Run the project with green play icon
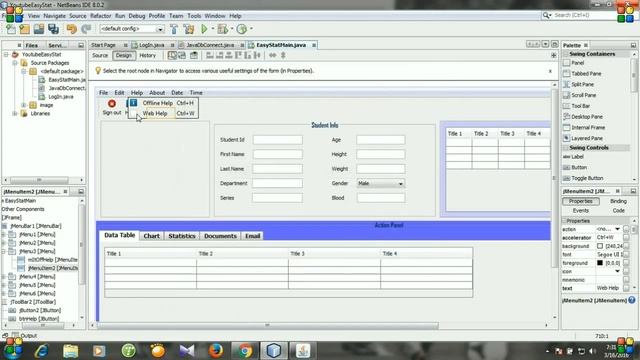The image size is (640, 360). [x=204, y=29]
